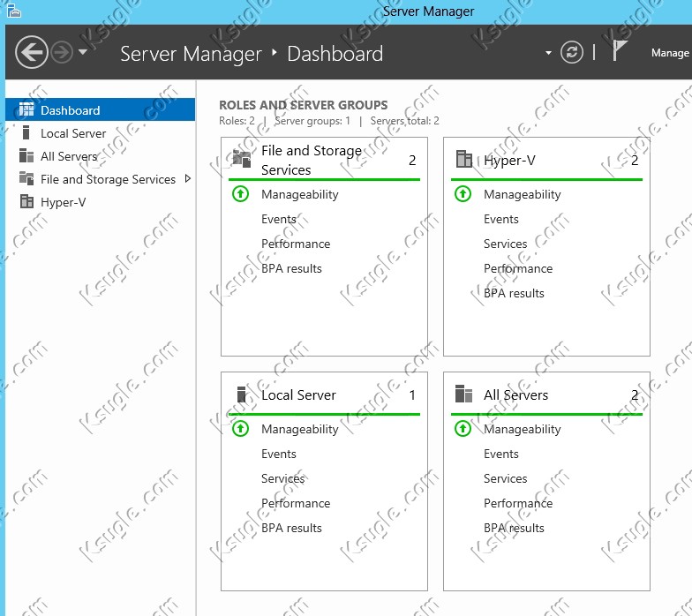Click server count 2 in All Servers tile

point(635,395)
